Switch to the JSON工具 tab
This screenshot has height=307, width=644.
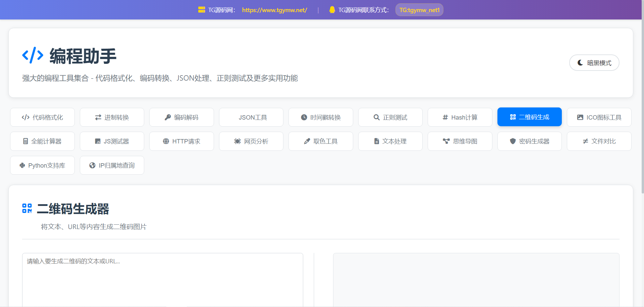tap(251, 117)
